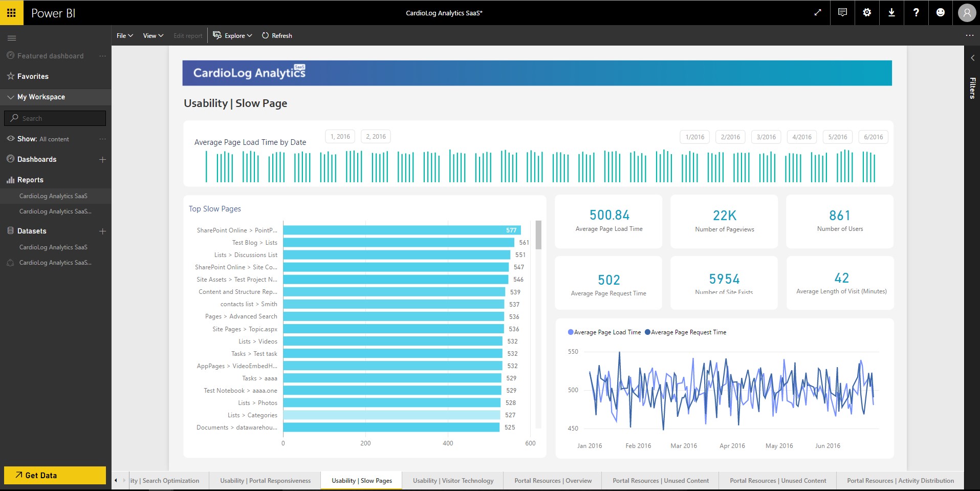Open the app launcher waffle icon
The width and height of the screenshot is (980, 491).
11,13
